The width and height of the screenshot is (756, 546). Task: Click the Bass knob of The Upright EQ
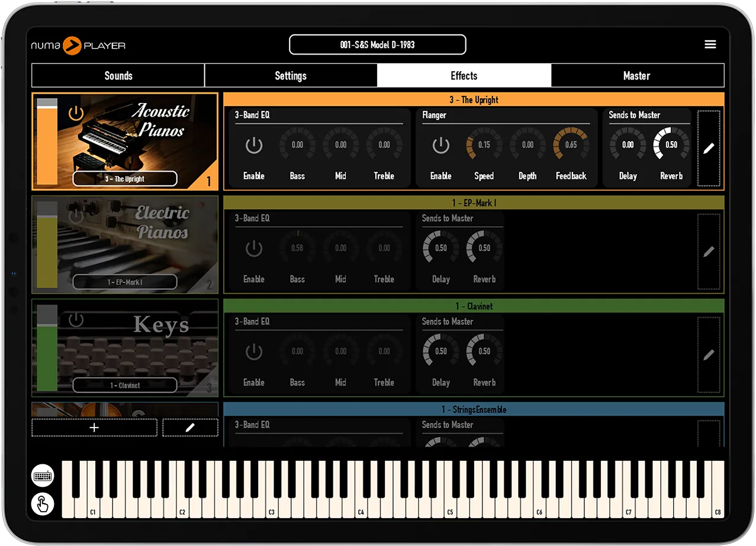pos(297,145)
